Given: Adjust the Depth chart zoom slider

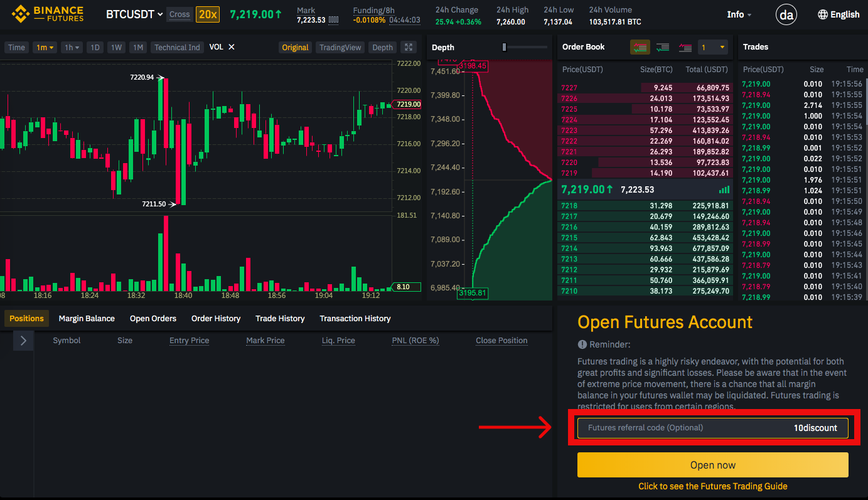Looking at the screenshot, I should click(x=505, y=48).
